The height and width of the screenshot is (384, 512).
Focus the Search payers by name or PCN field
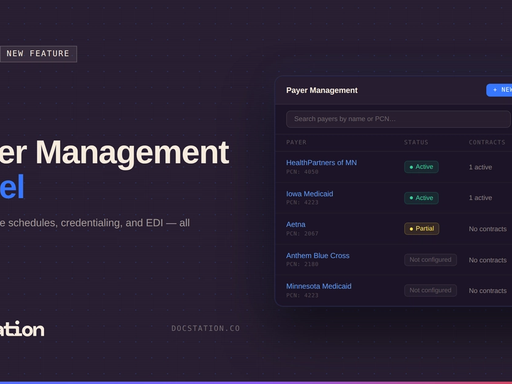click(x=398, y=119)
